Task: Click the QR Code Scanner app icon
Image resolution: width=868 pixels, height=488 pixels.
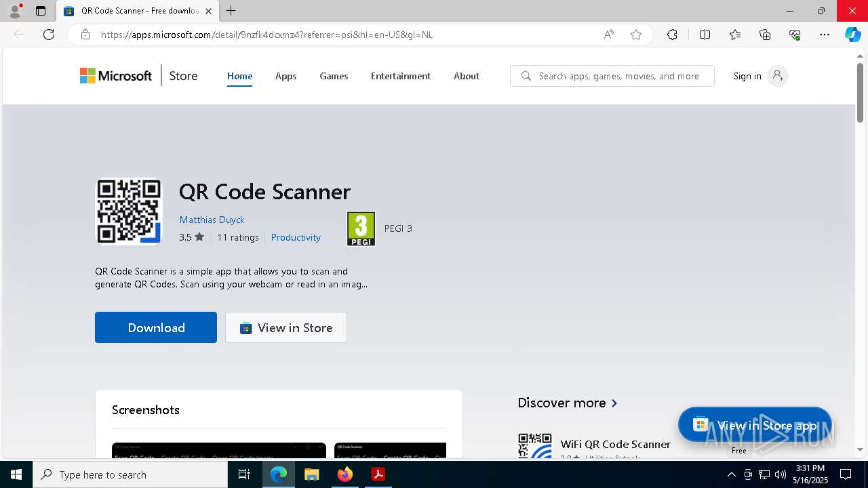Action: [x=129, y=211]
